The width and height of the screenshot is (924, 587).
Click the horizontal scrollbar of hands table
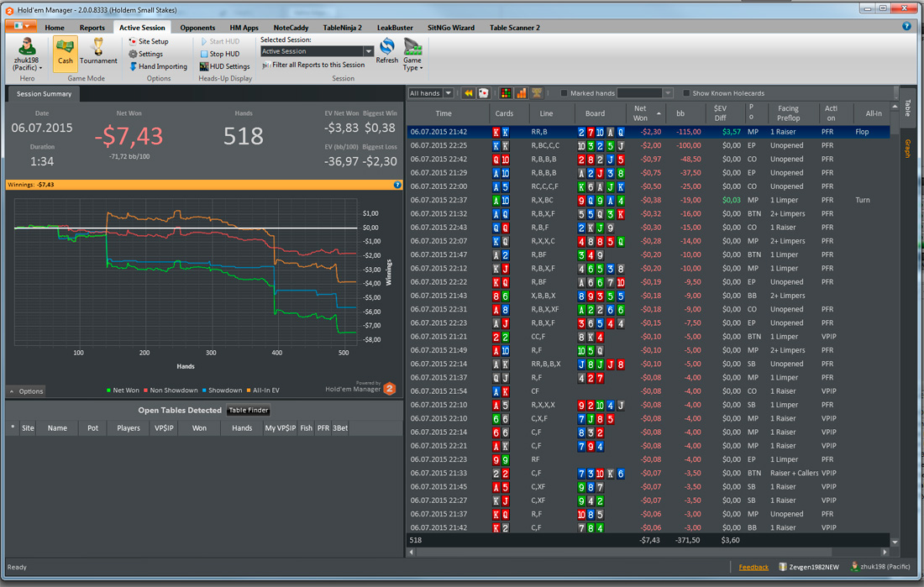622,553
